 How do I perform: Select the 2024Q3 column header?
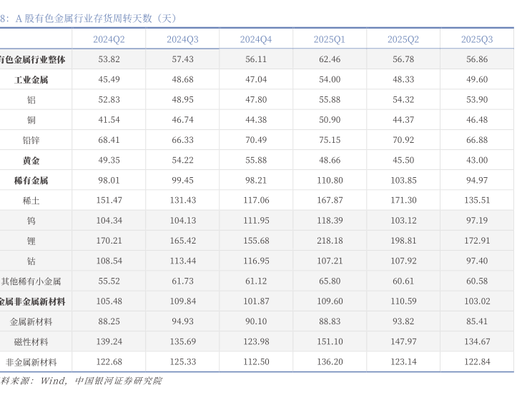(x=182, y=39)
